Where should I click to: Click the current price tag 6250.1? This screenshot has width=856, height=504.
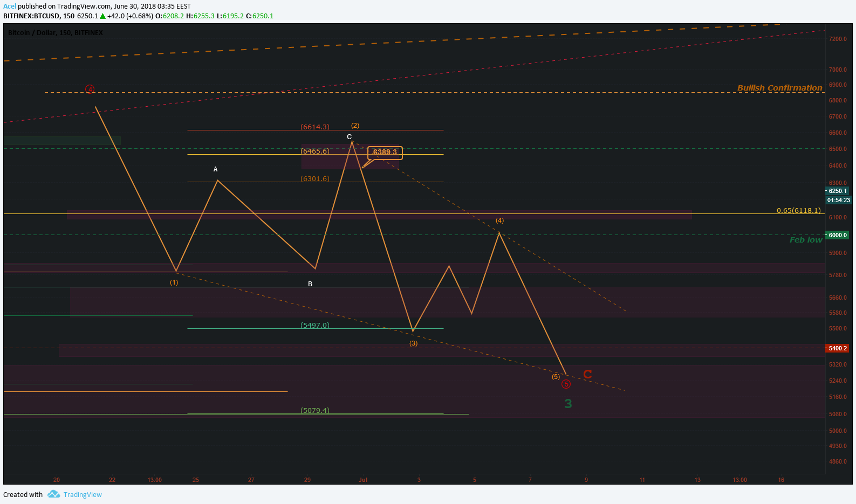click(838, 191)
